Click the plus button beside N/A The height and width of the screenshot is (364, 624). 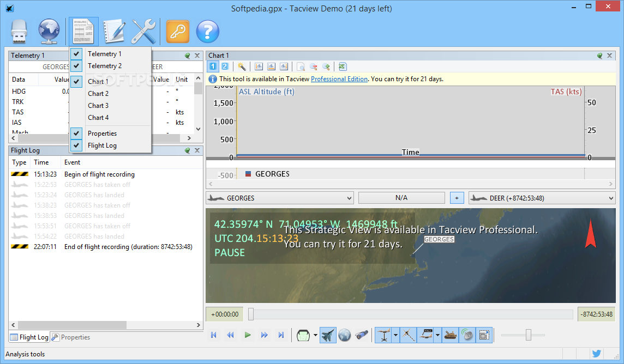tap(457, 198)
